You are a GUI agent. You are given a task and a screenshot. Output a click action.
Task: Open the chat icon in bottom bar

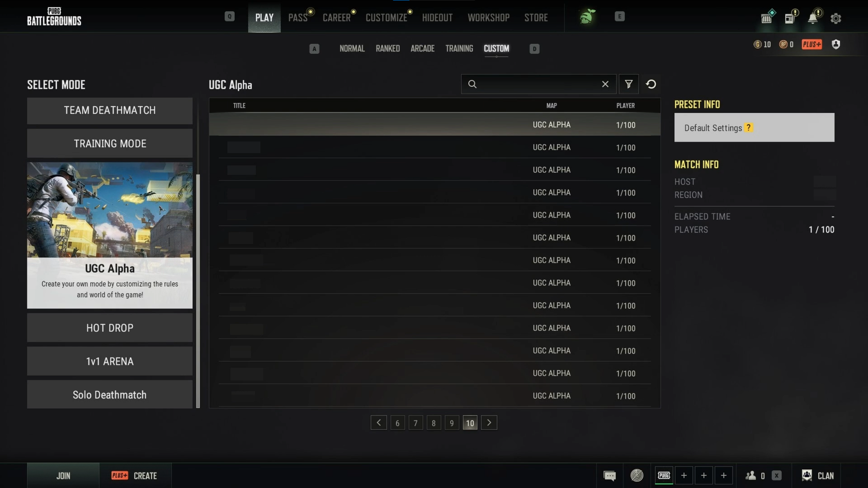tap(610, 476)
